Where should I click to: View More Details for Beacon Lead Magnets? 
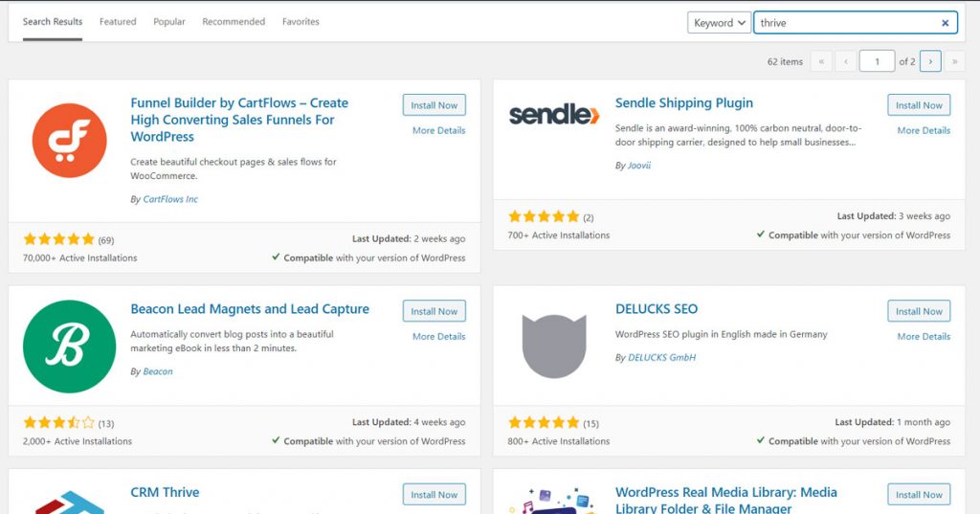(438, 336)
